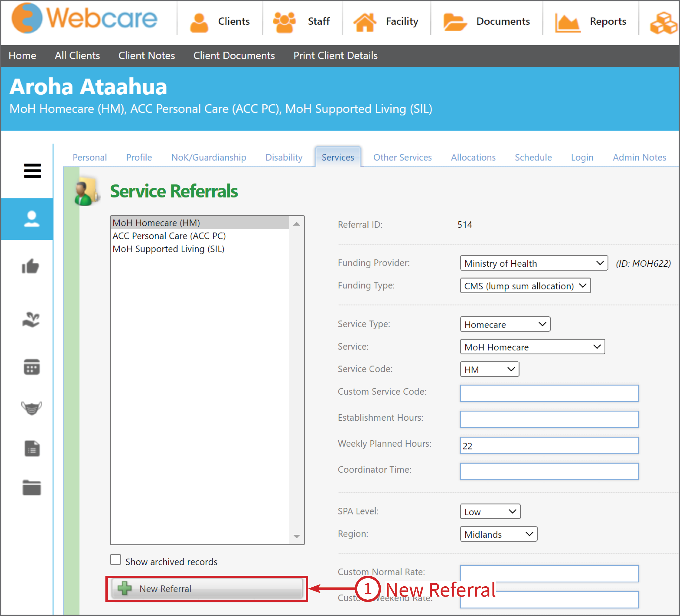This screenshot has width=680, height=616.
Task: Select the face mask sidebar icon
Action: tap(32, 408)
